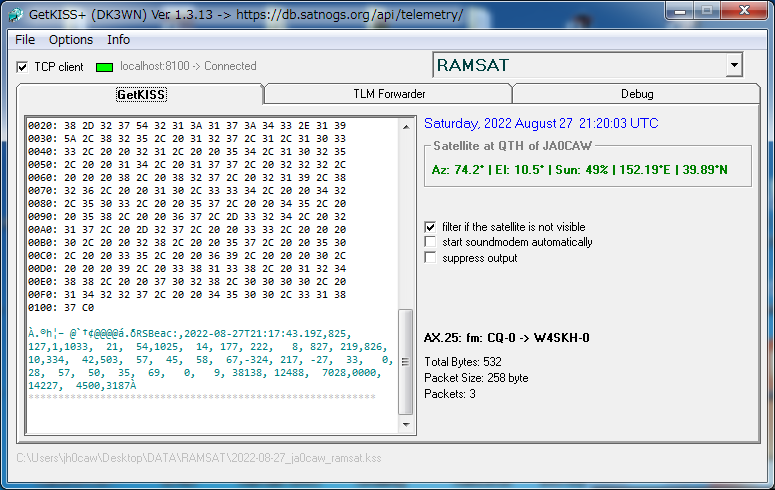Screen dimensions: 775x490
Task: Select the GetKISS tab
Action: [x=141, y=94]
